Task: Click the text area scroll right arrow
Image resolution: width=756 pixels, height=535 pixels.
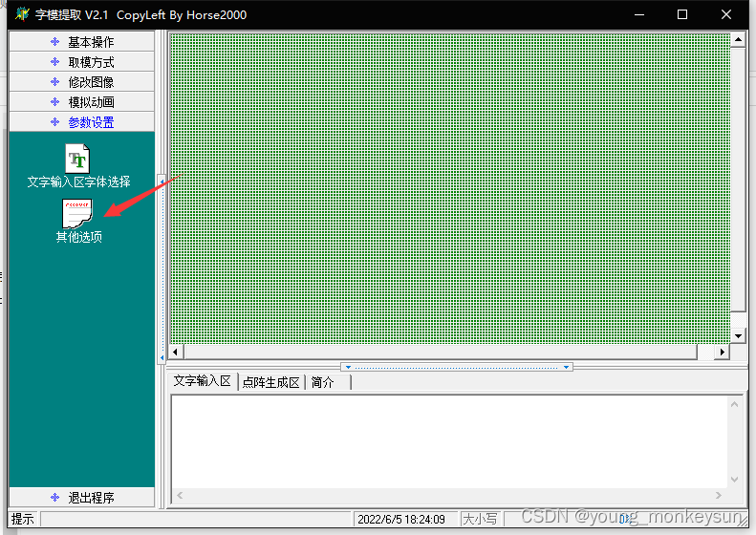Action: 719,495
